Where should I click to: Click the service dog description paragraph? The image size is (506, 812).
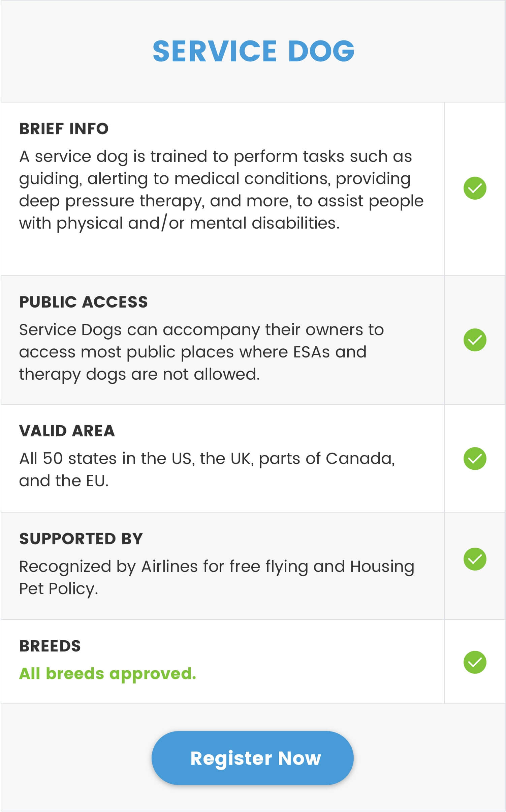pyautogui.click(x=221, y=190)
